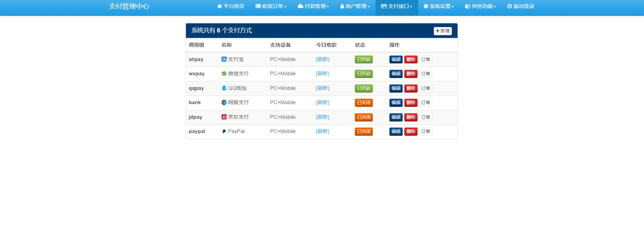Click the WeChat Pay green icon
Image resolution: width=644 pixels, height=252 pixels.
(224, 74)
